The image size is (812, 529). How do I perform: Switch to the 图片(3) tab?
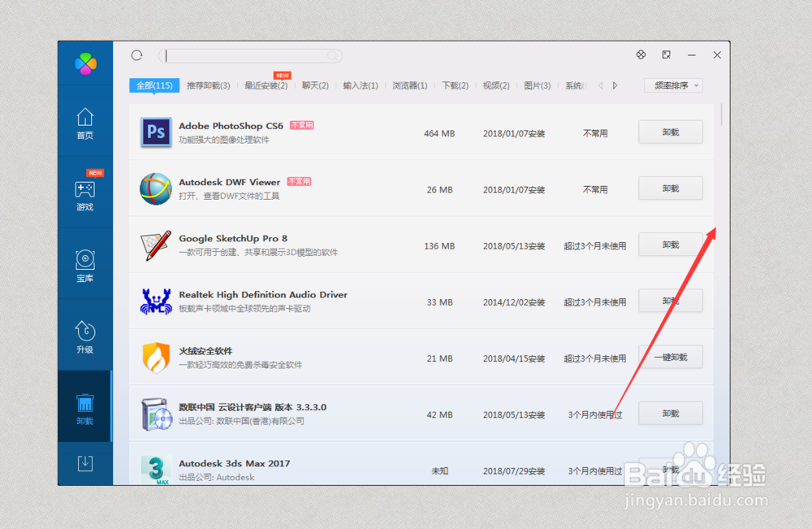(537, 85)
